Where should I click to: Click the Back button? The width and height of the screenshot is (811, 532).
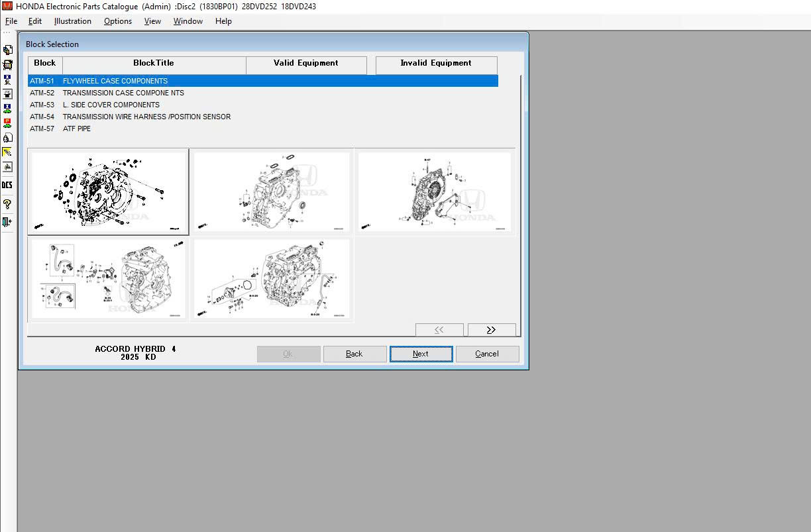pyautogui.click(x=354, y=354)
